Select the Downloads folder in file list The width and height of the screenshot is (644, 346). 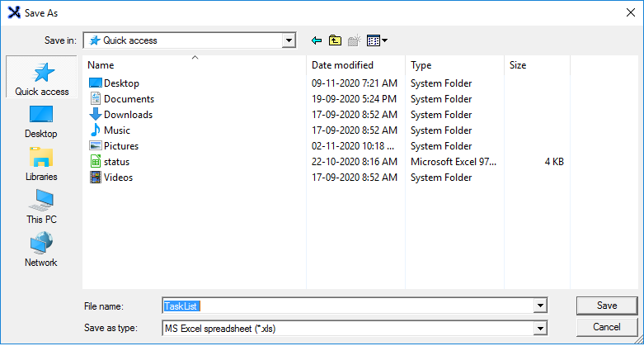[x=128, y=115]
